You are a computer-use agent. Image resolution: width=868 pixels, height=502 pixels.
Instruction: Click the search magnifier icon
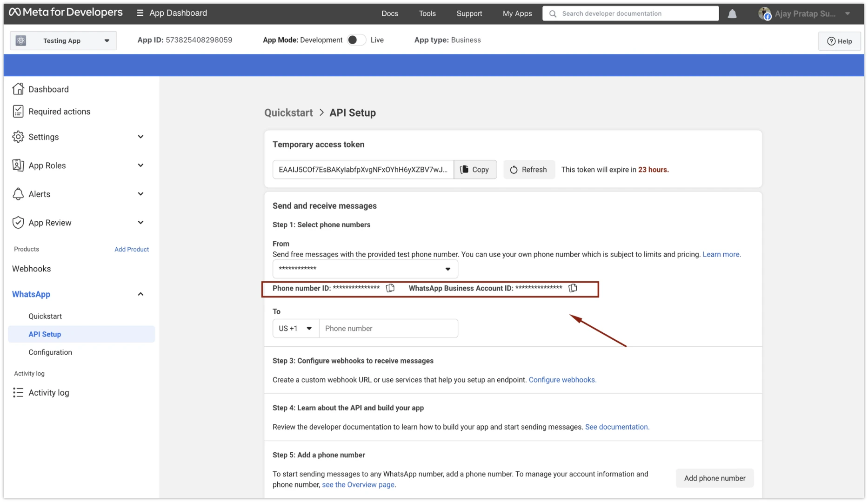point(553,13)
